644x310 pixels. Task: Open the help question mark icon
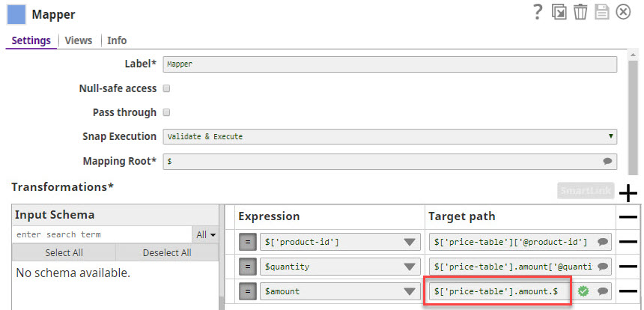click(538, 12)
